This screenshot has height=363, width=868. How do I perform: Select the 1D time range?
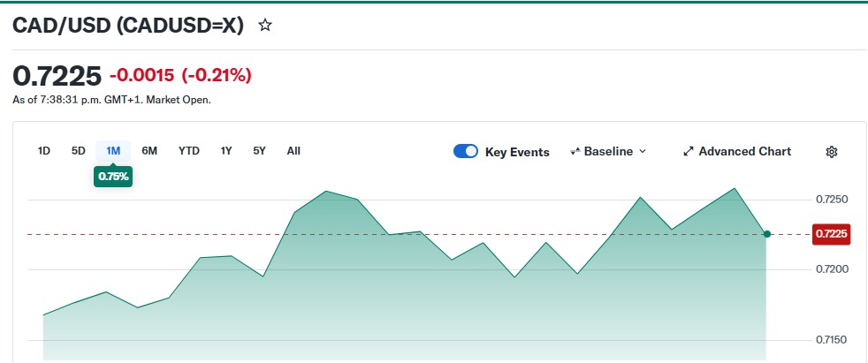click(43, 150)
